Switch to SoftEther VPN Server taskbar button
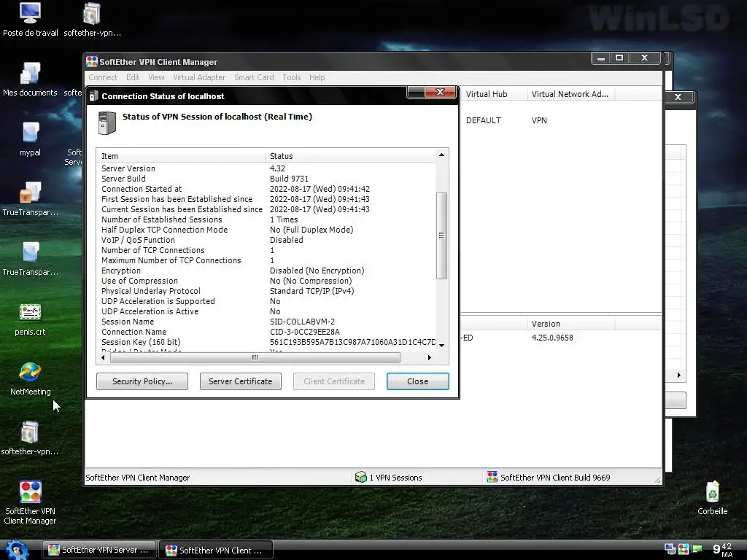 (x=99, y=550)
